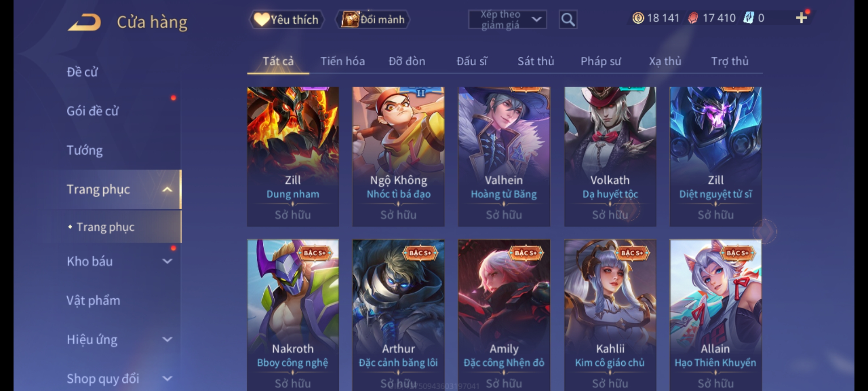The width and height of the screenshot is (868, 391).
Task: Click the red ruby currency icon
Action: pyautogui.click(x=693, y=18)
